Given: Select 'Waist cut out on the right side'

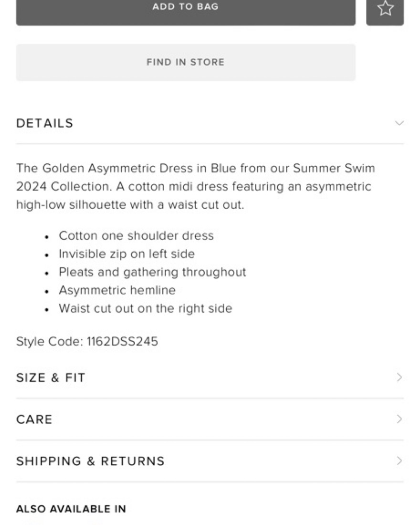Looking at the screenshot, I should click(145, 308).
